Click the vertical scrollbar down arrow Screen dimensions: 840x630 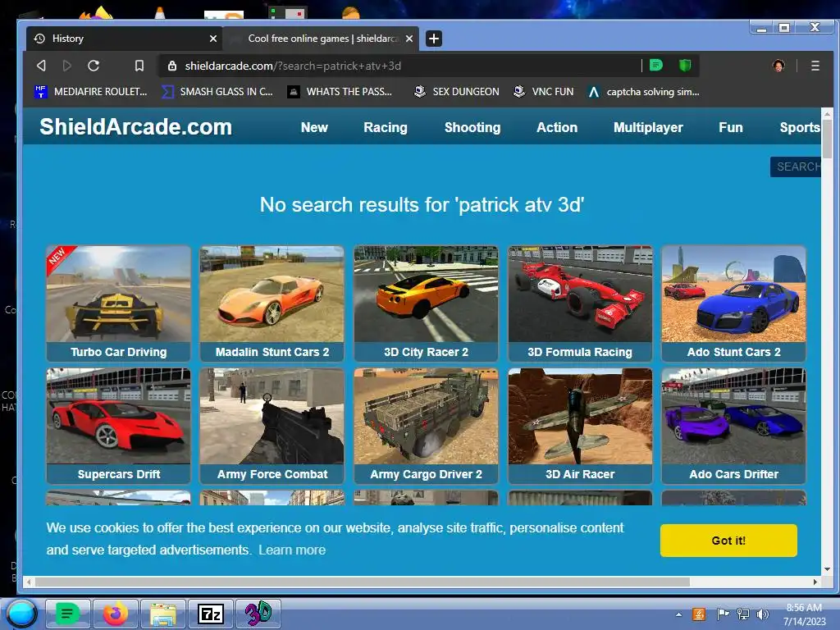(x=827, y=569)
